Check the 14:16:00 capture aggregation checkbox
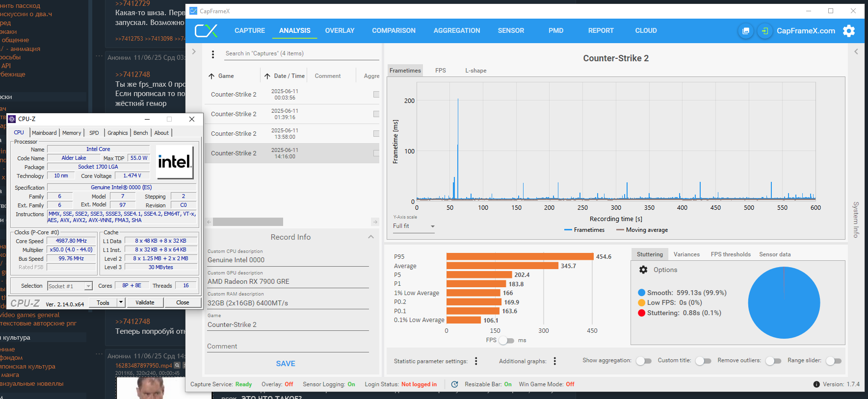 point(376,153)
